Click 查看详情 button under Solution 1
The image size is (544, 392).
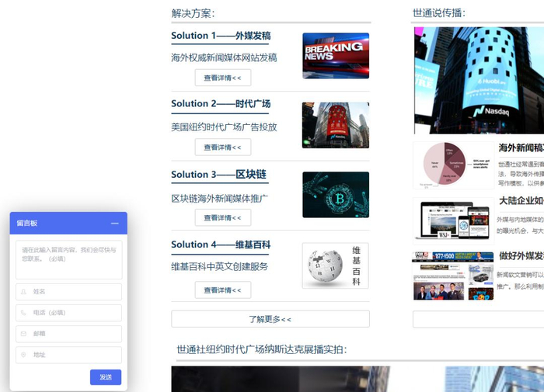click(222, 78)
